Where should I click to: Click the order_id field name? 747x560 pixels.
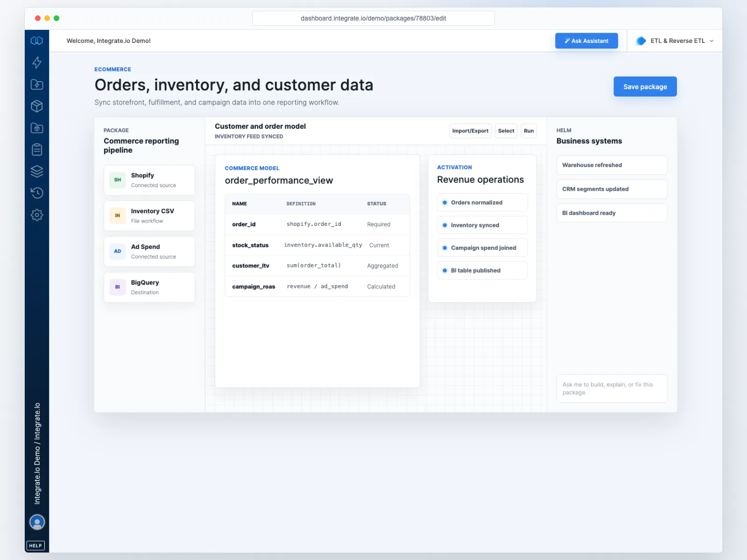click(x=244, y=224)
